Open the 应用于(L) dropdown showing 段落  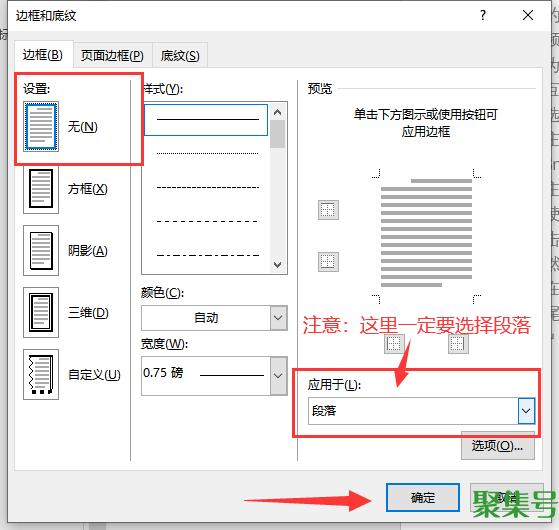point(421,411)
